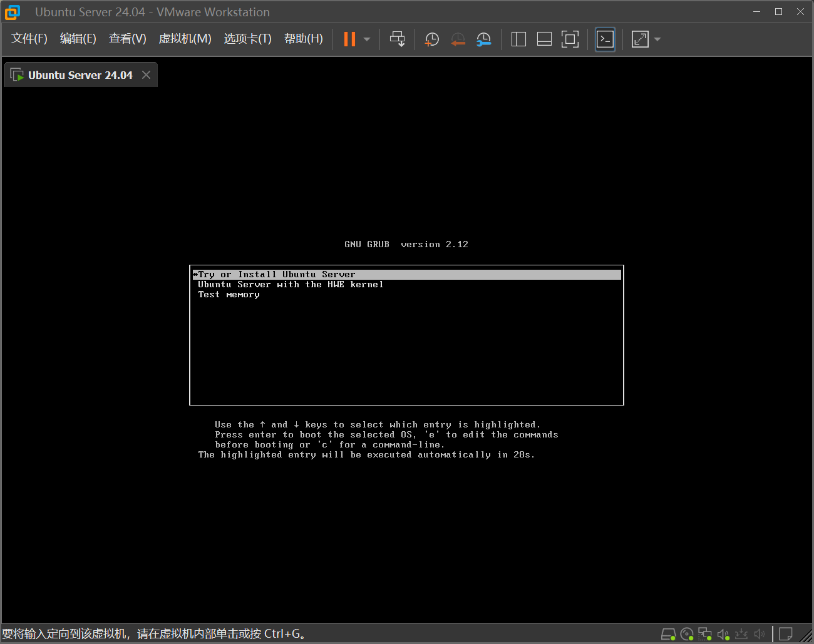Image resolution: width=814 pixels, height=644 pixels.
Task: Expand the stretch display dropdown arrow
Action: point(657,39)
